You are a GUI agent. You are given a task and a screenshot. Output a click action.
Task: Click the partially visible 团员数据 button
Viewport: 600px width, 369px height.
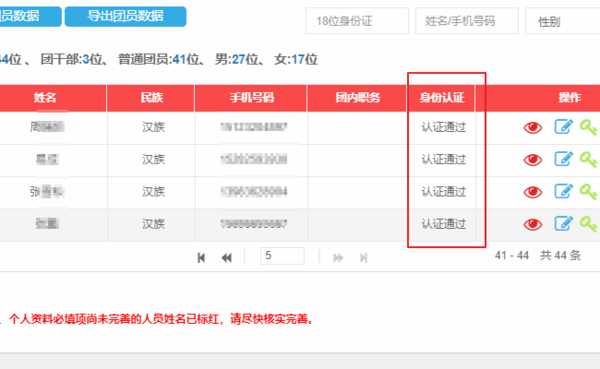(31, 16)
